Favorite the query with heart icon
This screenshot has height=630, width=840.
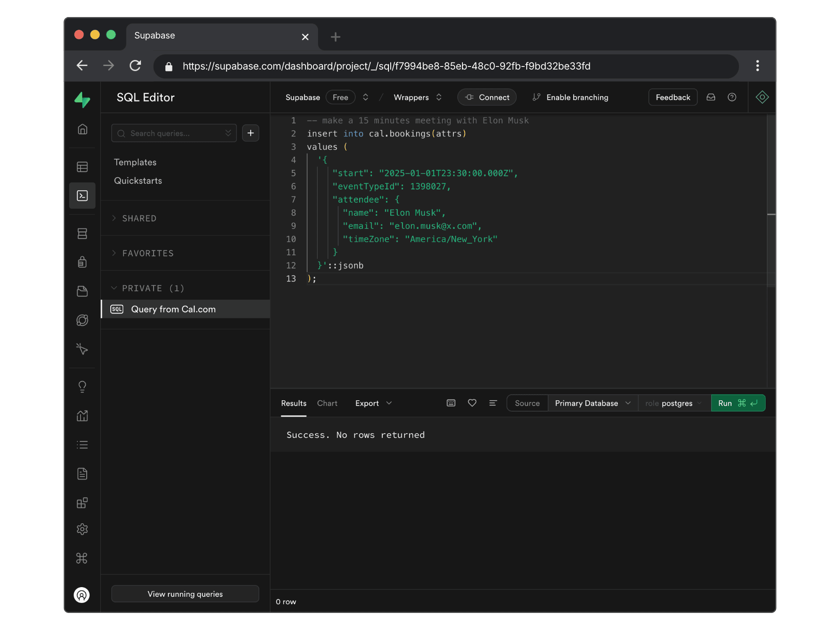click(x=472, y=403)
